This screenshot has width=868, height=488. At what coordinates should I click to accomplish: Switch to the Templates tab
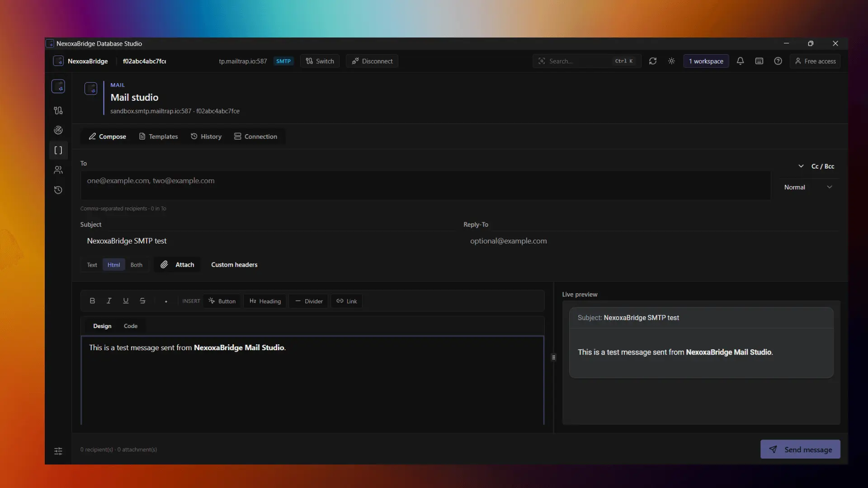pyautogui.click(x=158, y=136)
